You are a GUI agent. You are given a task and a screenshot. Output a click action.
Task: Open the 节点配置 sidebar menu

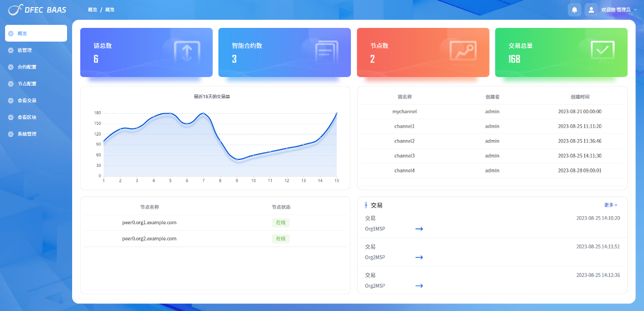point(36,84)
